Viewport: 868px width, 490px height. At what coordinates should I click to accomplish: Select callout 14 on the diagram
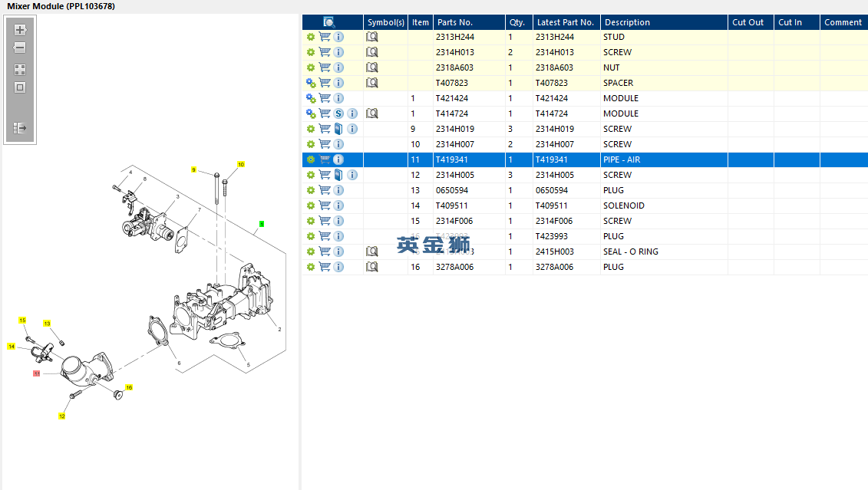(11, 346)
